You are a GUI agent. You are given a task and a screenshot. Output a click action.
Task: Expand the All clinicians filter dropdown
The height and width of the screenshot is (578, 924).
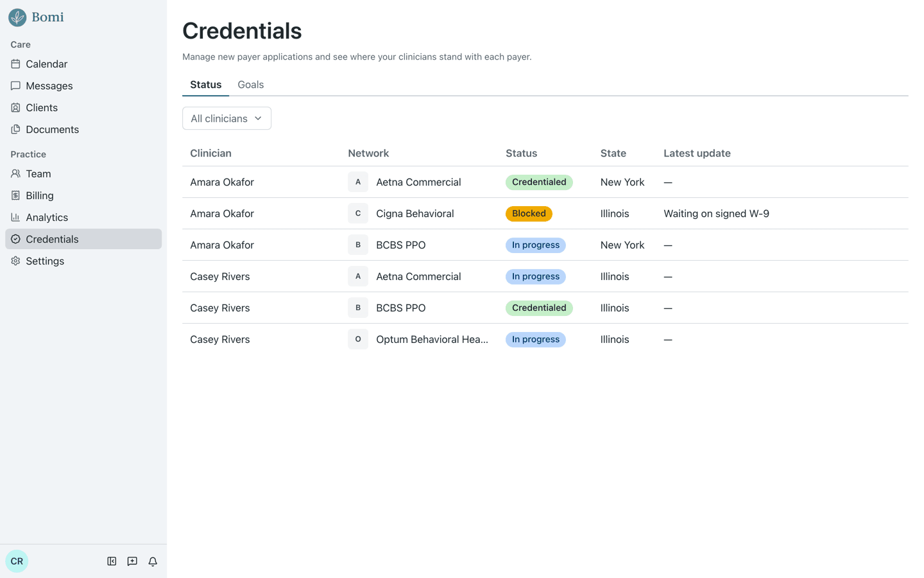pos(227,119)
